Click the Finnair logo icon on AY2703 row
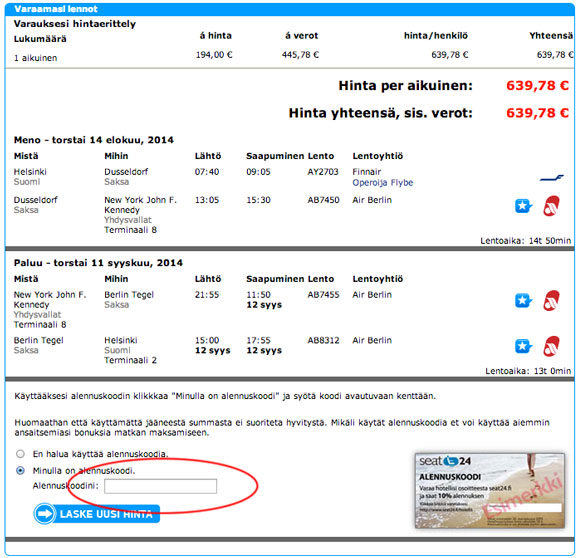The image size is (578, 558). [x=552, y=178]
